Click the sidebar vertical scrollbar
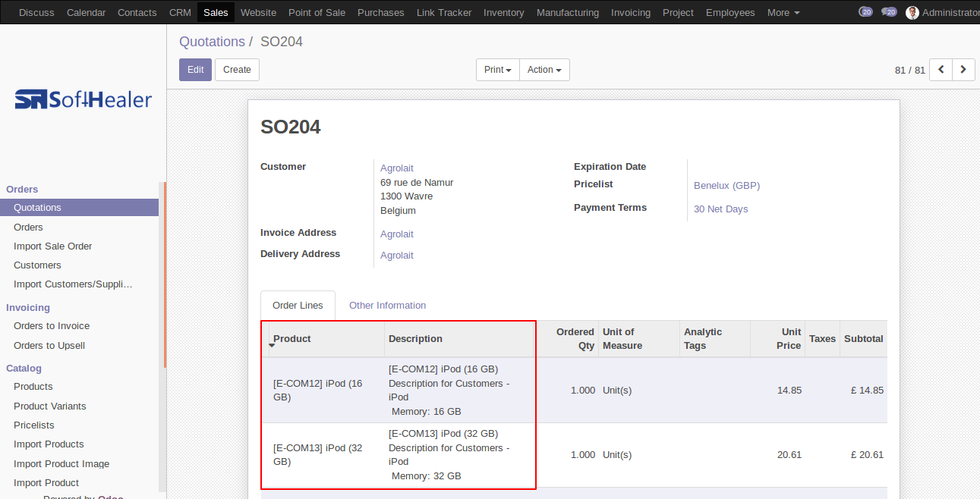The height and width of the screenshot is (499, 980). [164, 275]
